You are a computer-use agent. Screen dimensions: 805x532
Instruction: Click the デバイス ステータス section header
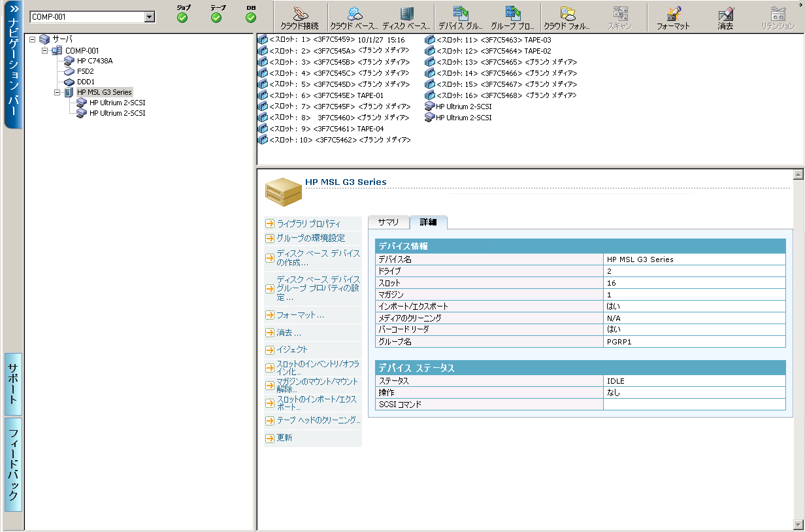(580, 368)
